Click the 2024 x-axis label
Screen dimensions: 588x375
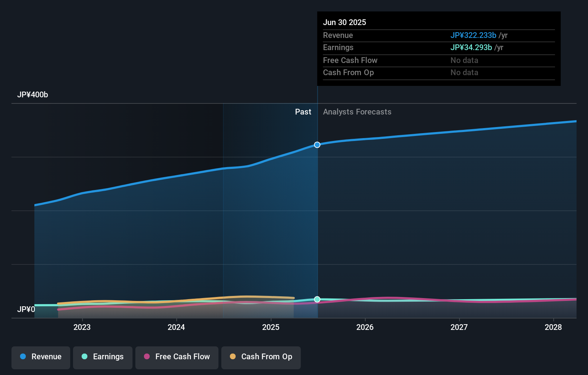tap(176, 327)
